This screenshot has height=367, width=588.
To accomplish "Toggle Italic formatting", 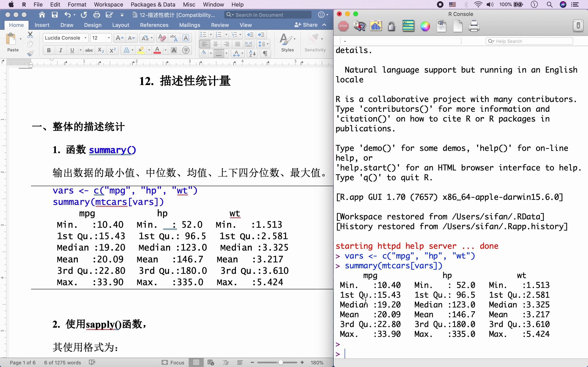I will [x=60, y=50].
